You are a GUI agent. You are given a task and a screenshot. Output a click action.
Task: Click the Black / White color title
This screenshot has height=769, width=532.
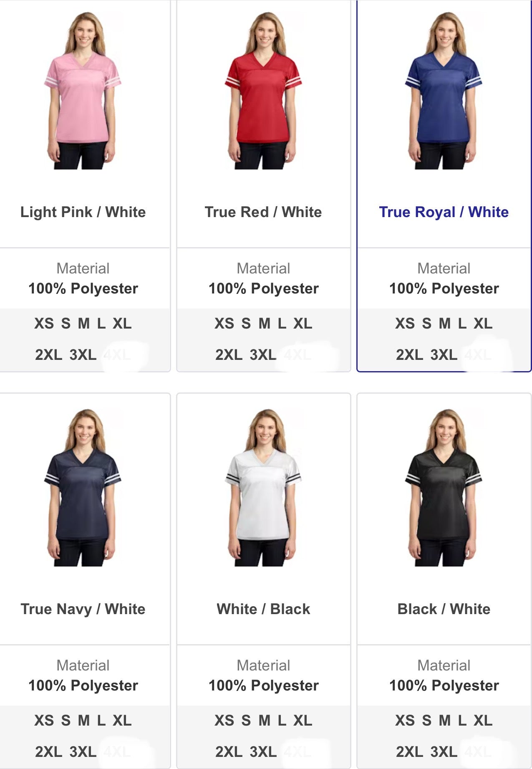pos(444,609)
